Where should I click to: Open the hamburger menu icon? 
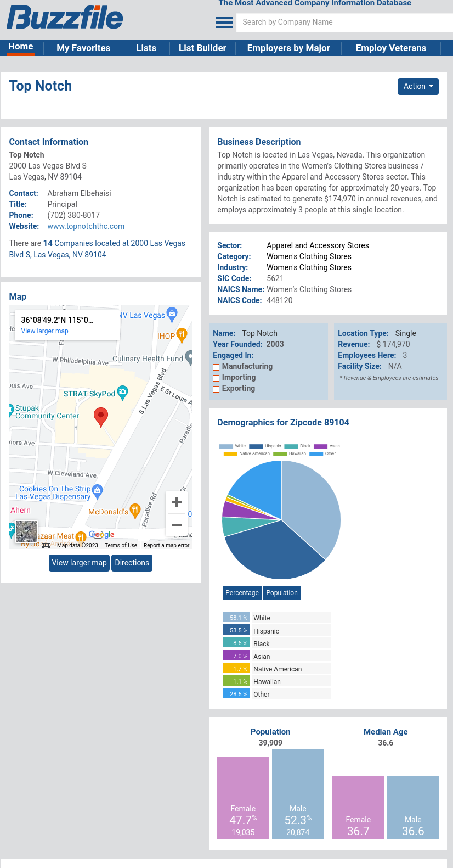coord(224,23)
